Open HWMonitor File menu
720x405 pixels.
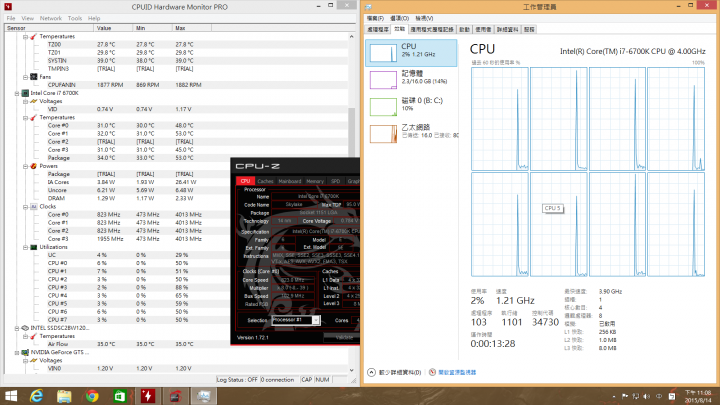[x=11, y=18]
